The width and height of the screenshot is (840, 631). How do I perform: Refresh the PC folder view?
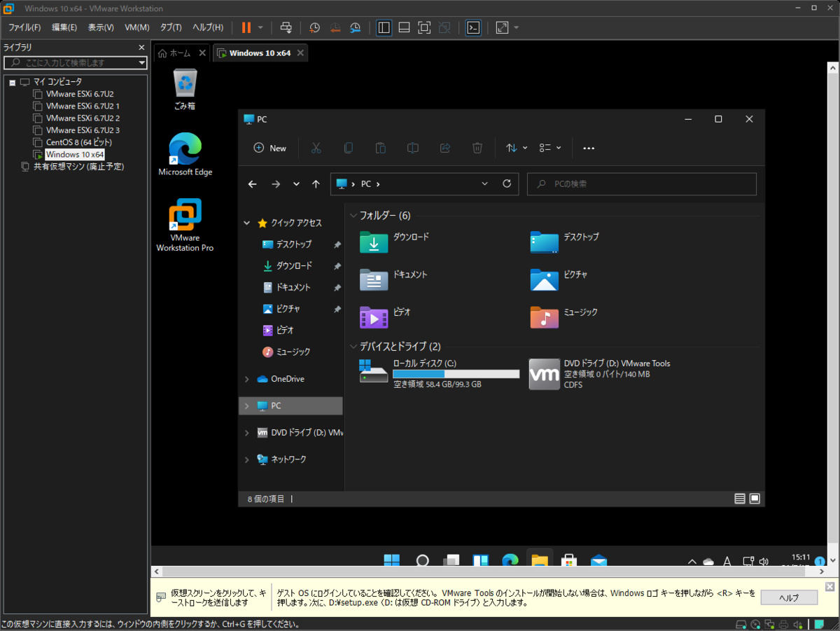pyautogui.click(x=507, y=184)
